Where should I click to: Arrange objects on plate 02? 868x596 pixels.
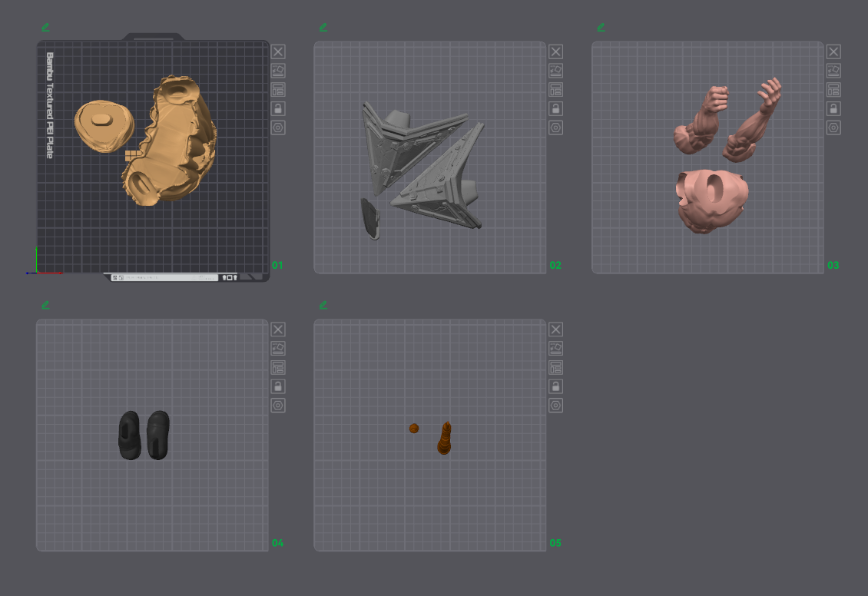click(x=556, y=90)
